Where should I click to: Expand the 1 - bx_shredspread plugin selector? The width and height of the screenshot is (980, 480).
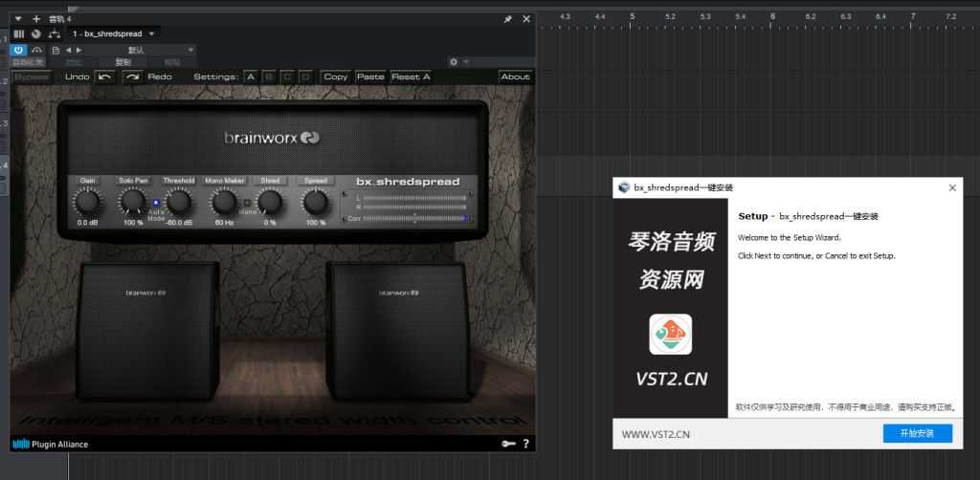[113, 33]
